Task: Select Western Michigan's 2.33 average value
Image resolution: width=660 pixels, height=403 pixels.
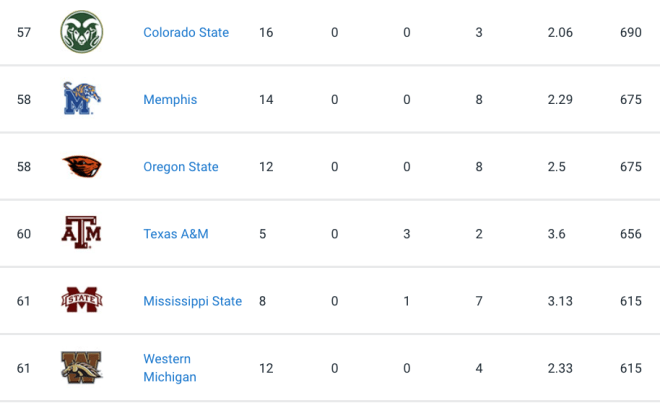Action: pos(560,368)
